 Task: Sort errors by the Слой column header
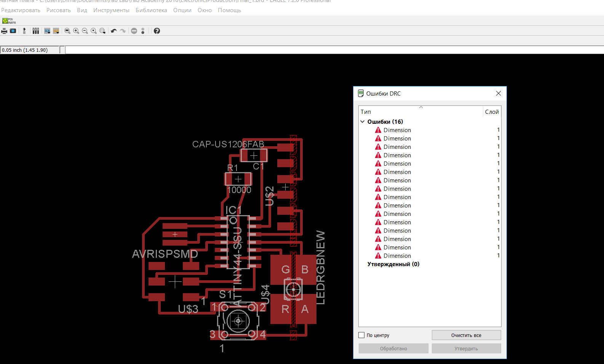click(492, 112)
